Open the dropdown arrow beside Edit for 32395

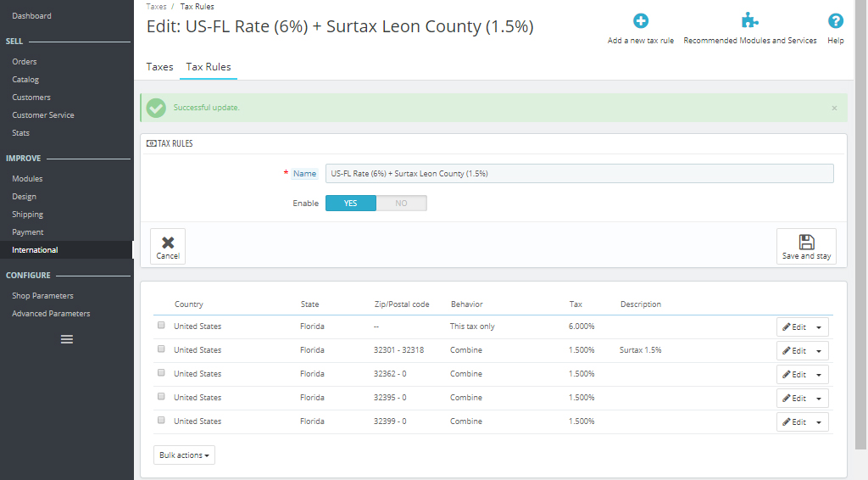[x=819, y=399]
